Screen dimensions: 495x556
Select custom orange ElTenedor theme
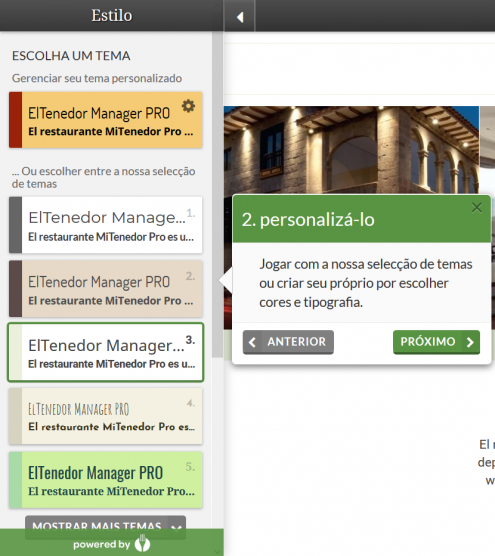[x=106, y=120]
